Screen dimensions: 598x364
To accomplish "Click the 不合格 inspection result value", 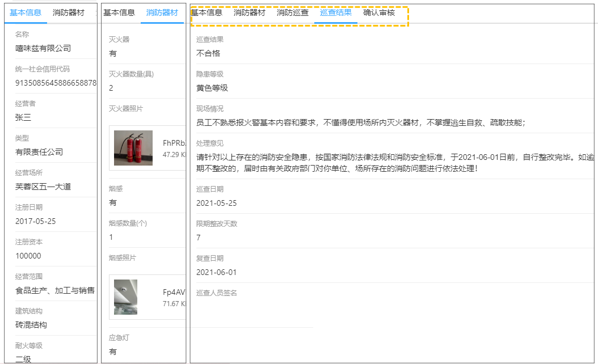I will [x=208, y=53].
